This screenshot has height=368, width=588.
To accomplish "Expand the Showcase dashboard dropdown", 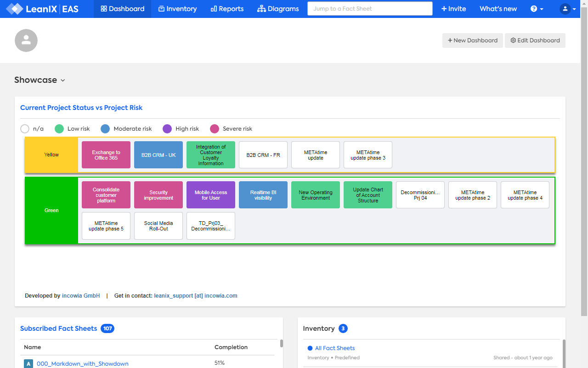I will click(x=40, y=80).
